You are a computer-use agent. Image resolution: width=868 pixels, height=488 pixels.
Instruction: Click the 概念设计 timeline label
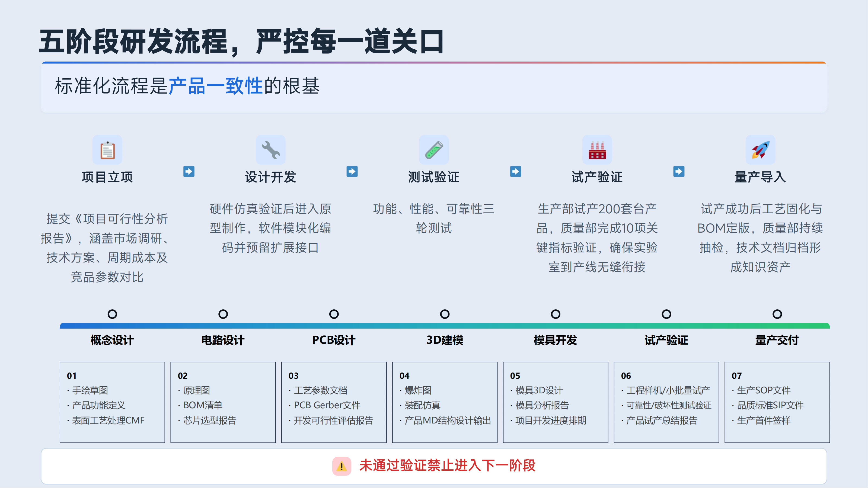[x=112, y=340]
